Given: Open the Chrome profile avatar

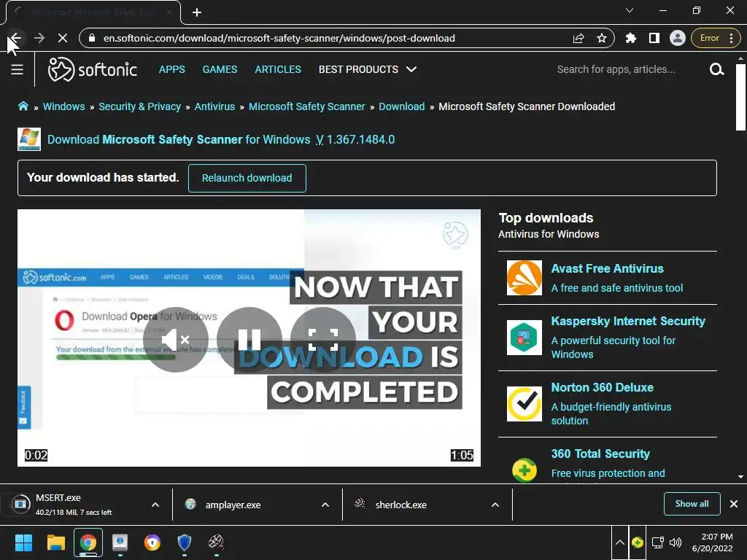Looking at the screenshot, I should coord(677,38).
